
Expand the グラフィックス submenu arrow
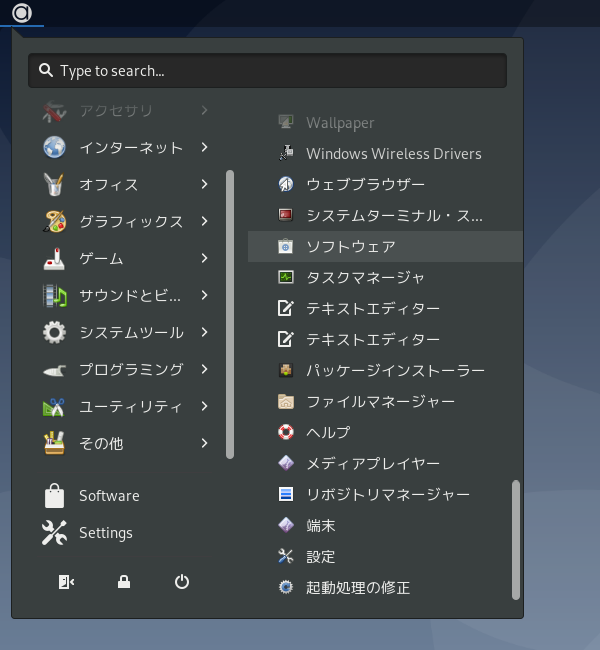(x=204, y=221)
